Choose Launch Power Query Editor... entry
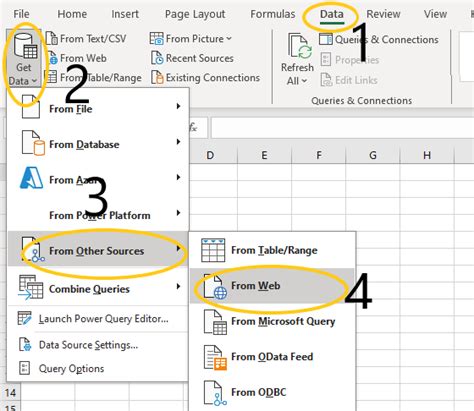 click(98, 319)
